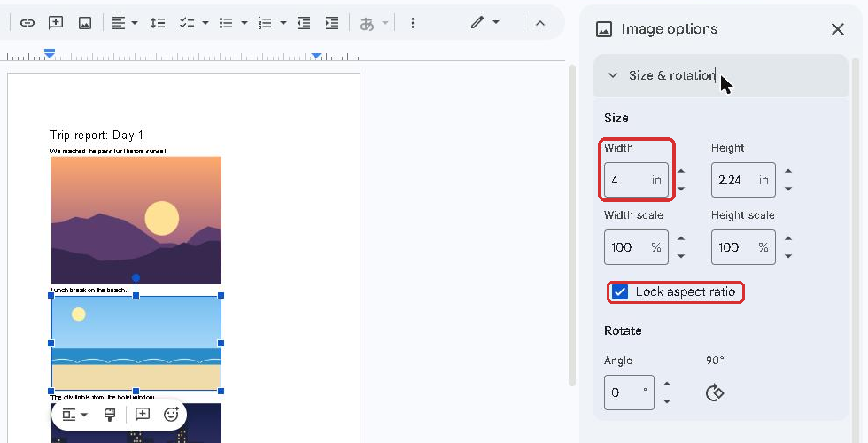Increase height scale with up stepper
The width and height of the screenshot is (868, 443).
[x=788, y=238]
